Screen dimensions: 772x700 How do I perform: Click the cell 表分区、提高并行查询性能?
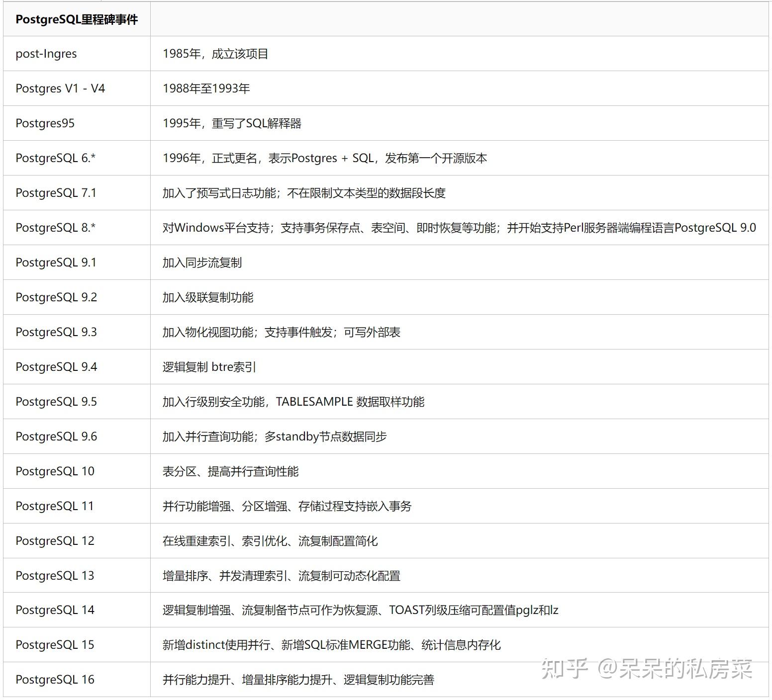231,471
